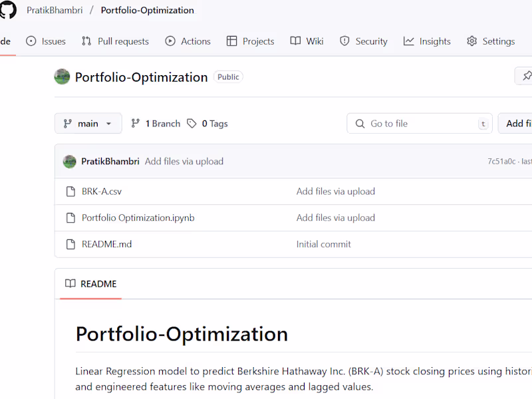Open the Projects tab
Image resolution: width=532 pixels, height=399 pixels.
click(x=250, y=41)
